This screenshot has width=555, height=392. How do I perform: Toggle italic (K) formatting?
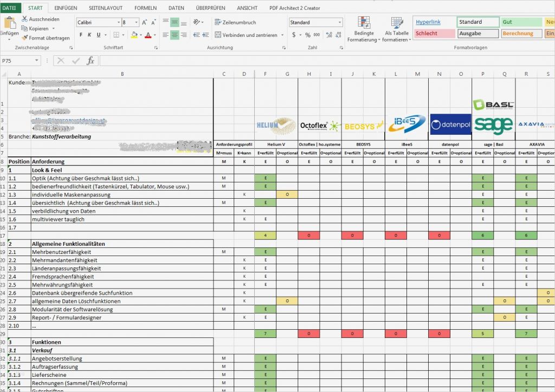[90, 34]
